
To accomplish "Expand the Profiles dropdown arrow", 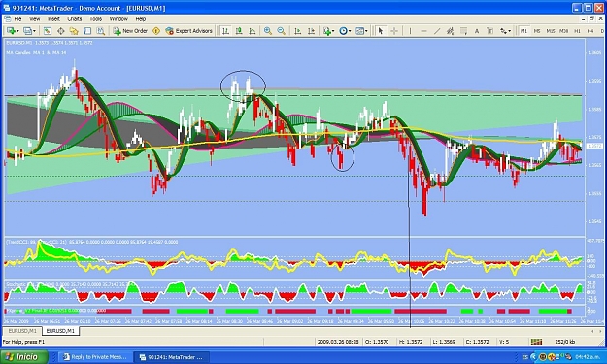I will point(34,31).
